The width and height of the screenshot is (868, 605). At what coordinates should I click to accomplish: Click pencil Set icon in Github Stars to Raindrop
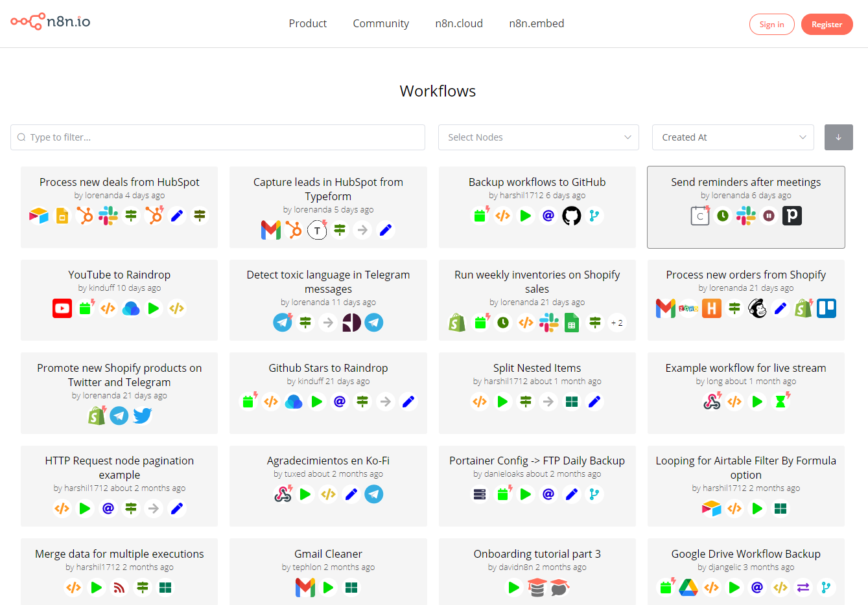[408, 402]
